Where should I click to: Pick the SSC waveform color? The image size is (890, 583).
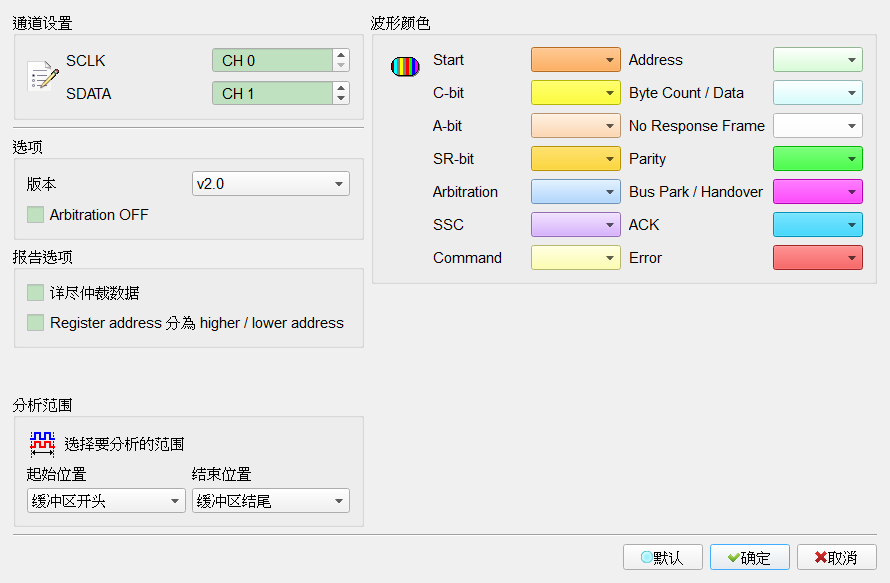point(576,224)
